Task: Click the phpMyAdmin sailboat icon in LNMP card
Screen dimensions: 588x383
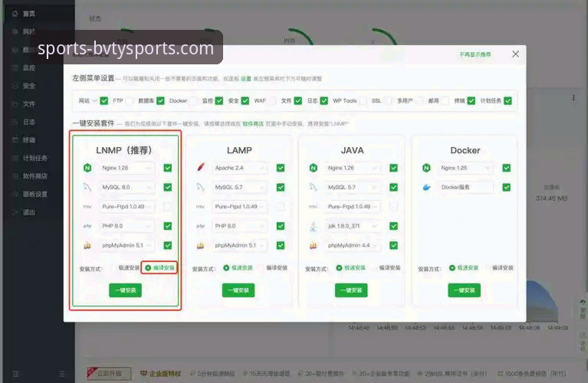Action: (87, 245)
